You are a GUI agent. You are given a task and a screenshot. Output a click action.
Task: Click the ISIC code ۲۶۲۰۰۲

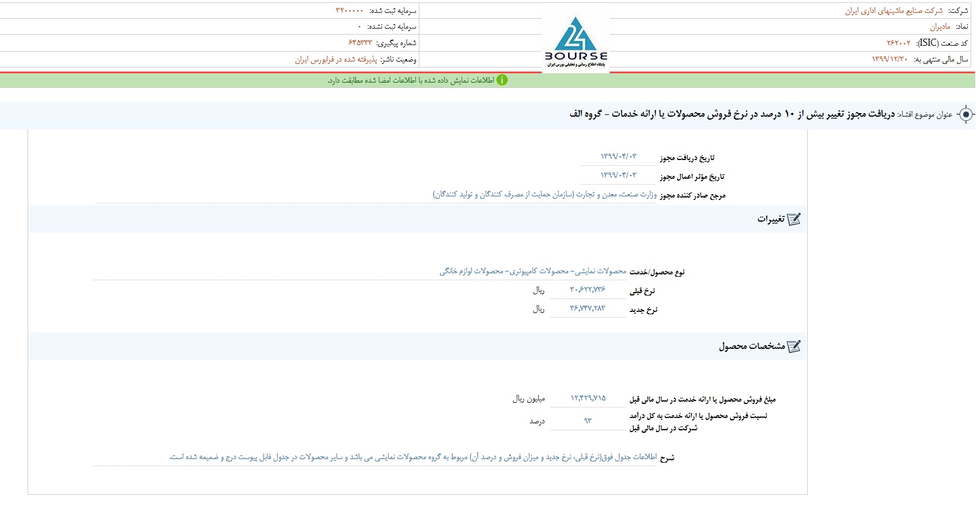tap(899, 43)
